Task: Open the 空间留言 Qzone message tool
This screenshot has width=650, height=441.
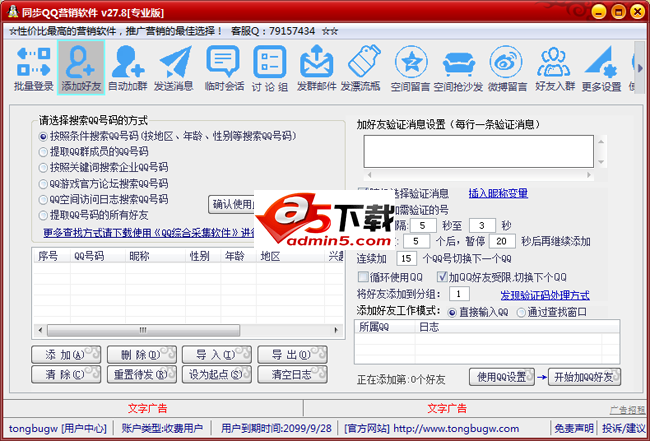Action: click(410, 68)
